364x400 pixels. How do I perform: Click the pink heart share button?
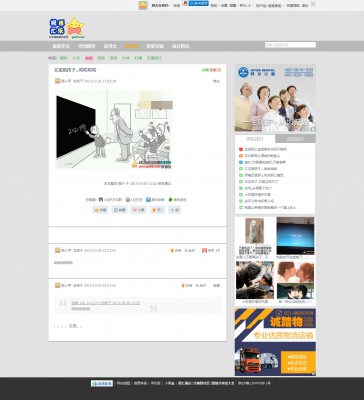(139, 210)
